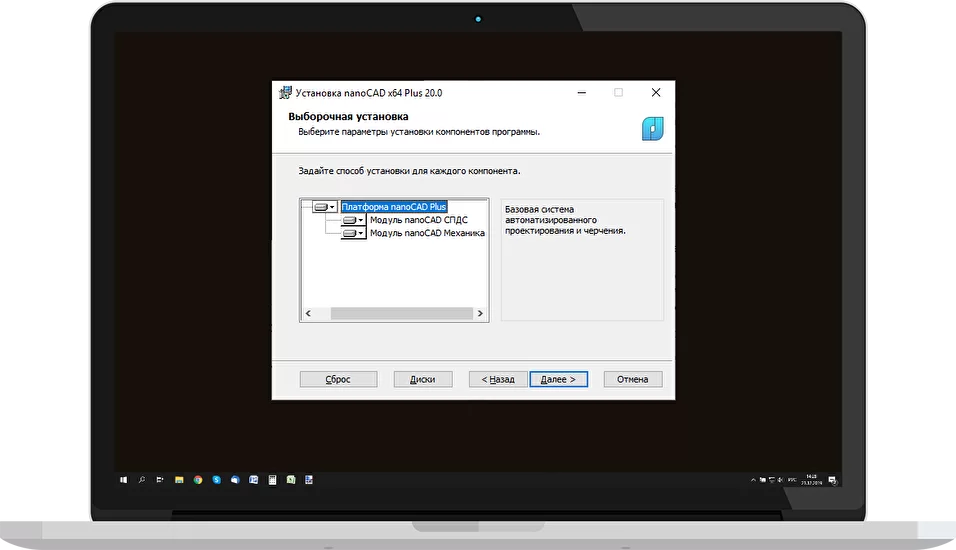This screenshot has height=550, width=956.
Task: Select the Модуль nanoCAD Механика row
Action: (x=427, y=233)
